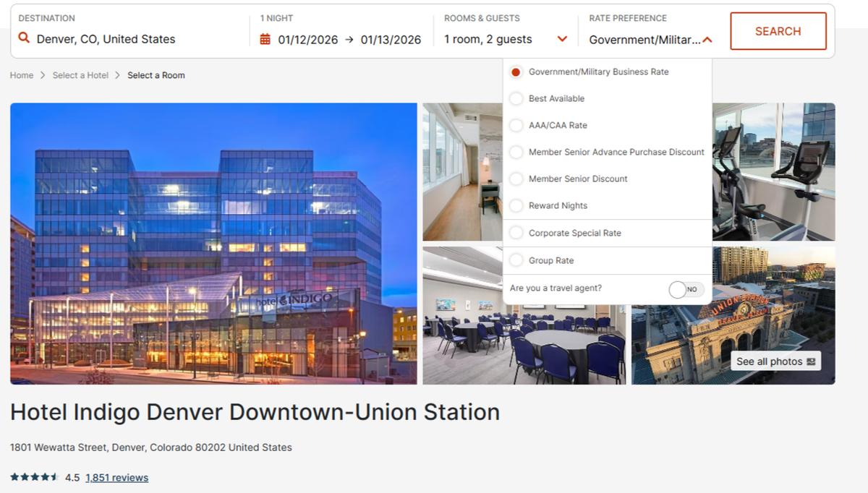The height and width of the screenshot is (493, 868).
Task: Click breadcrumb chevron after Home
Action: click(x=43, y=75)
